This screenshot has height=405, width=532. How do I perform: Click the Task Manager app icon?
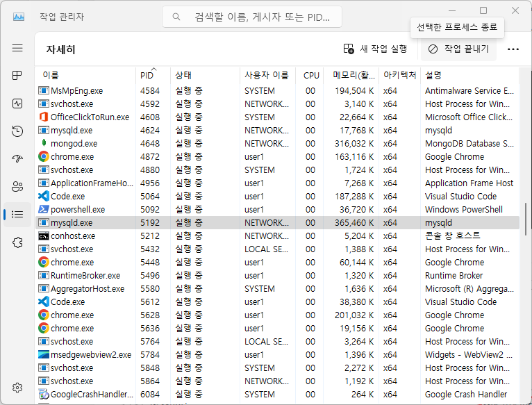(19, 16)
